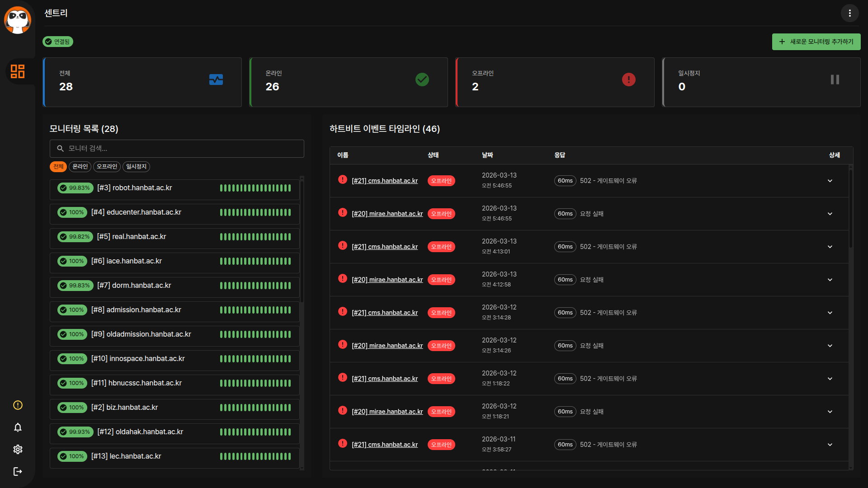Expand details of first cms.hanbat.ac.kr event
Image resolution: width=868 pixels, height=488 pixels.
[830, 181]
